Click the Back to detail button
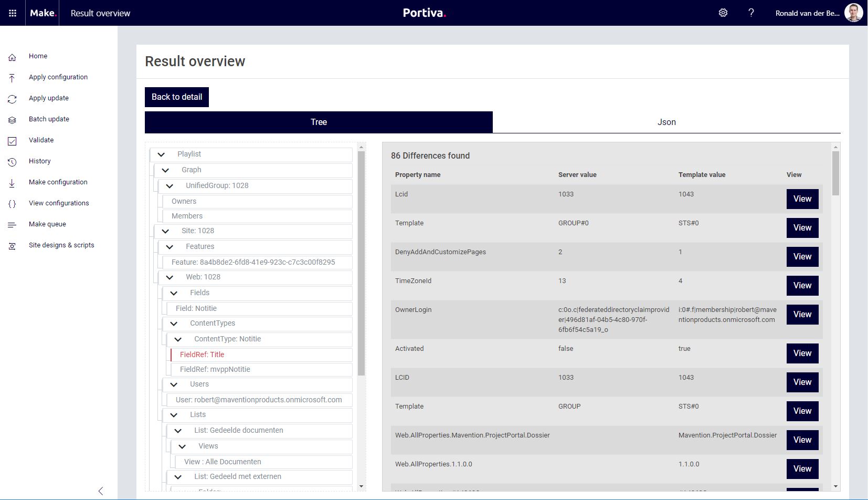Image resolution: width=868 pixels, height=500 pixels. coord(177,97)
